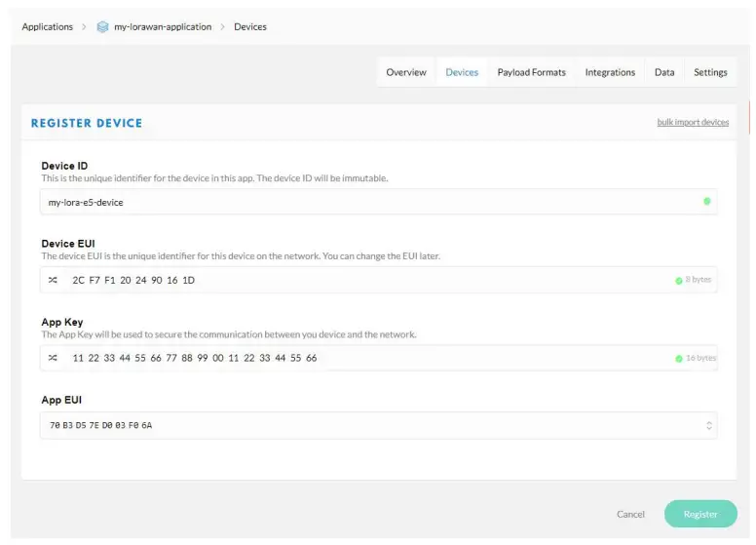
Task: Focus the Device ID input field
Action: click(370, 202)
